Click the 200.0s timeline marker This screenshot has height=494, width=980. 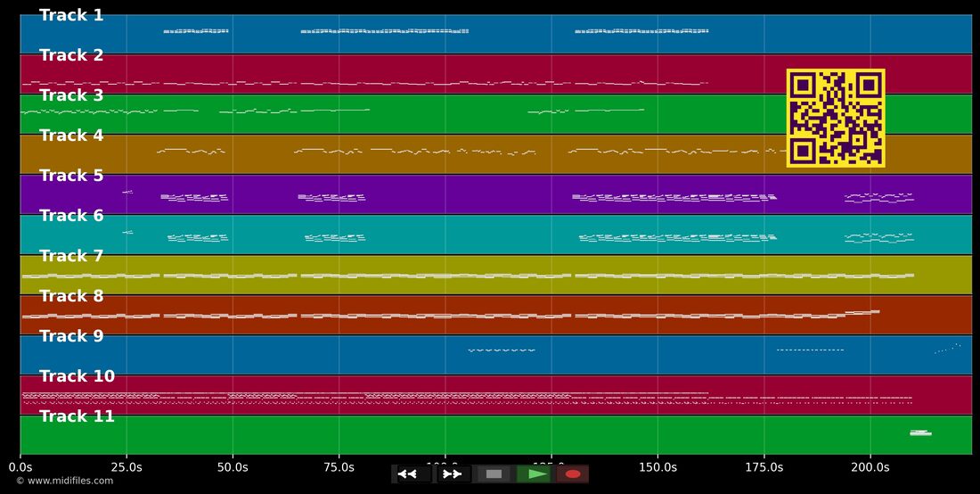[x=870, y=467]
